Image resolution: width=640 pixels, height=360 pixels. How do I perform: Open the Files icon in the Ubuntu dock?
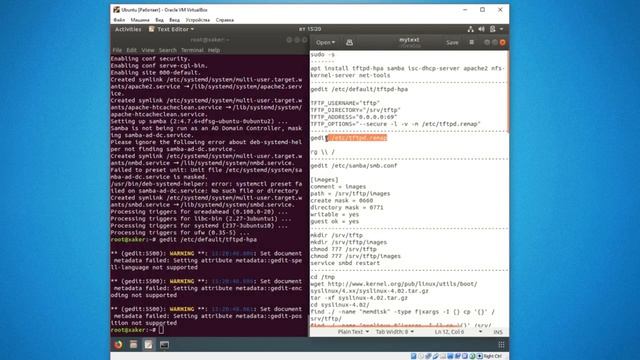(x=133, y=344)
